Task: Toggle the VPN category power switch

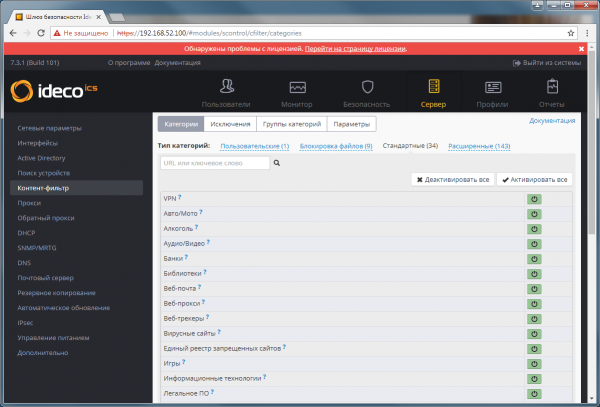Action: point(535,199)
